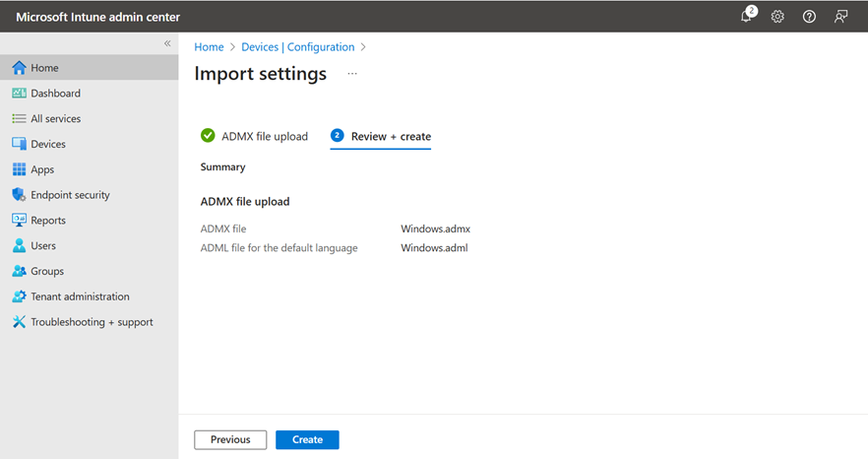Switch to the ADMX file upload step

coord(264,136)
